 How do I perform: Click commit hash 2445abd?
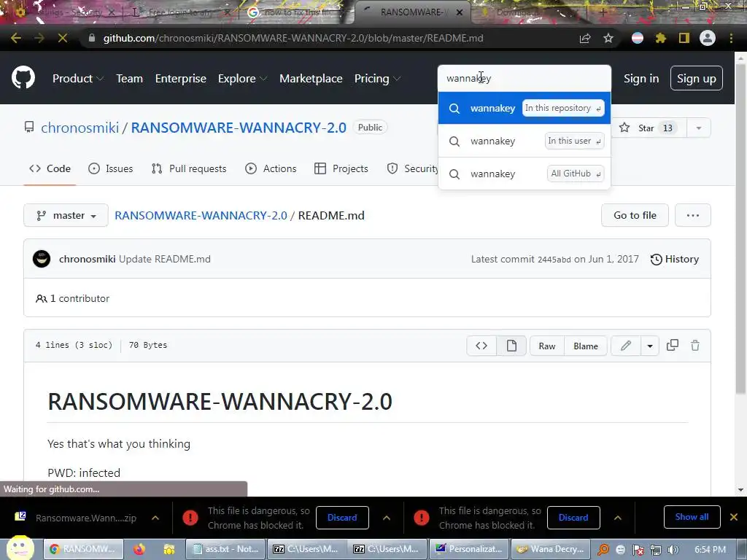click(554, 260)
